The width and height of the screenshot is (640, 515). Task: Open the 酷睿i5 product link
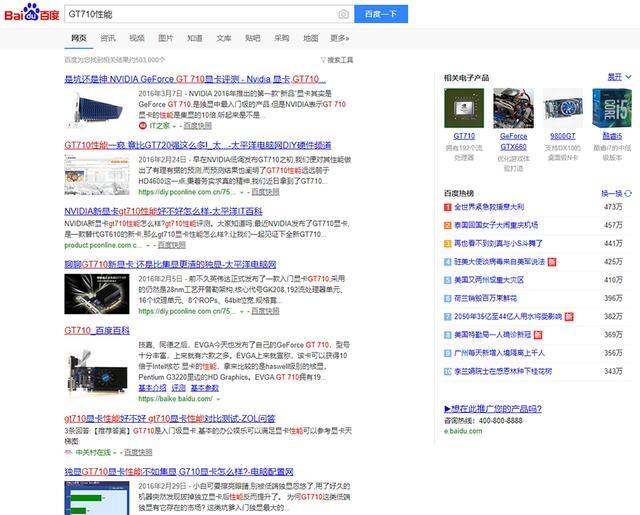612,136
